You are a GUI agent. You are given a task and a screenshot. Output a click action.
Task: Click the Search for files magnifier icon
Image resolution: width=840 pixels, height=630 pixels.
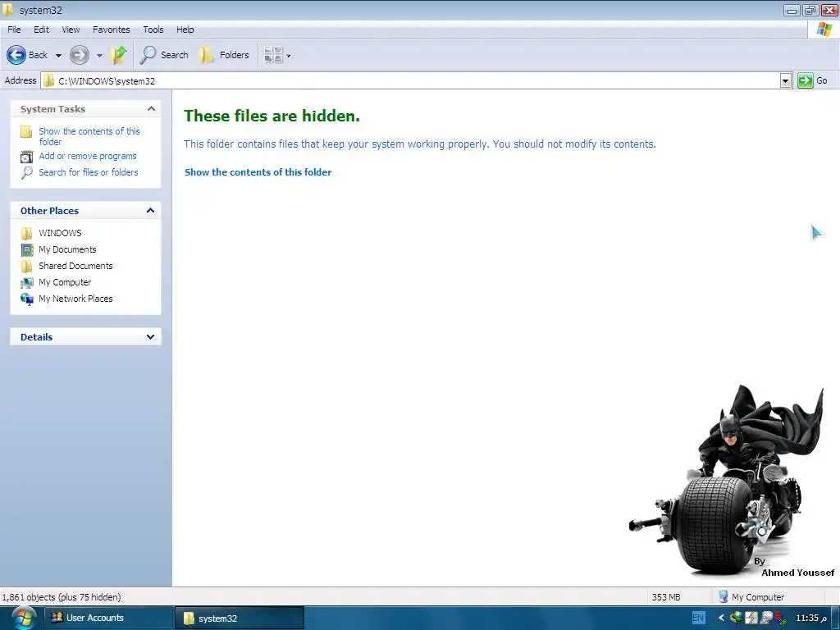pyautogui.click(x=26, y=172)
